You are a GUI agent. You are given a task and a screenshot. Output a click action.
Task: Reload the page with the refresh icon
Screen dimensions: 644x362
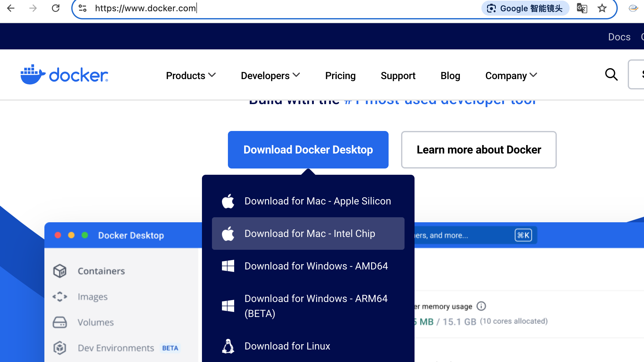tap(56, 8)
